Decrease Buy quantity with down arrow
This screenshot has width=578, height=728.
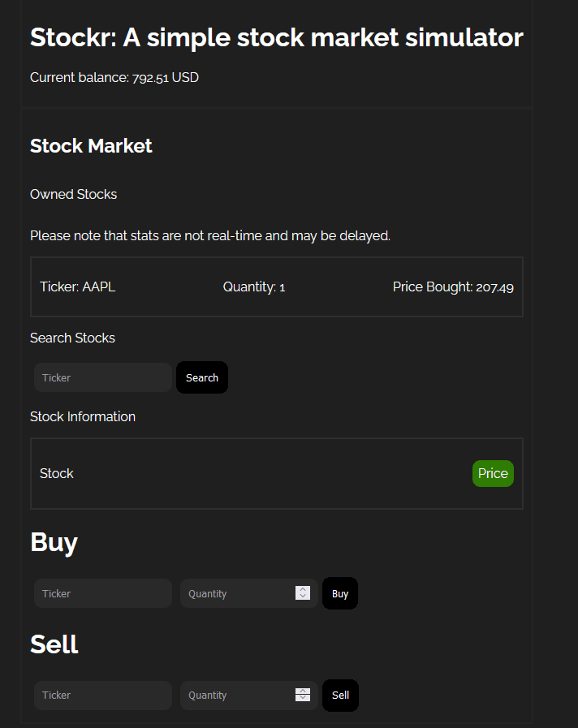[x=303, y=597]
